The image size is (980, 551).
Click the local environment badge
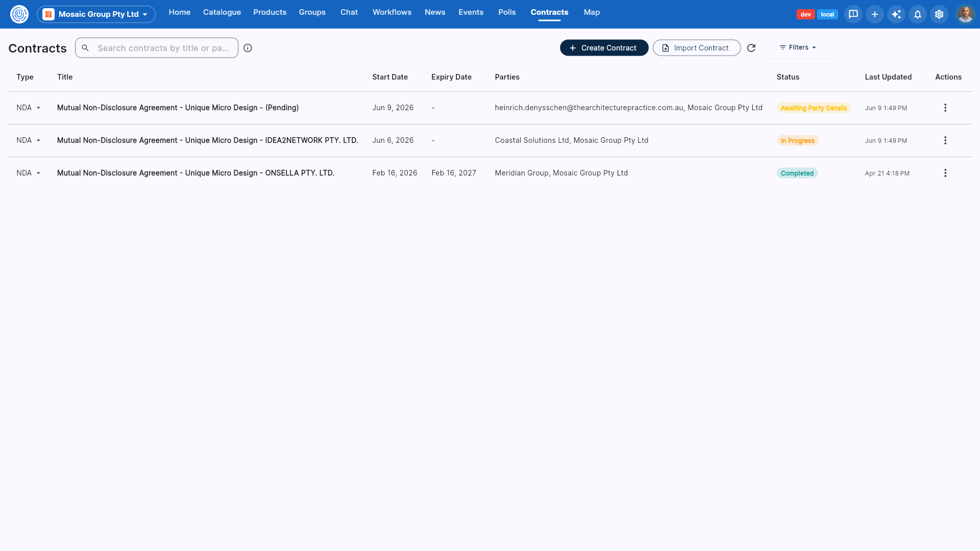tap(827, 14)
